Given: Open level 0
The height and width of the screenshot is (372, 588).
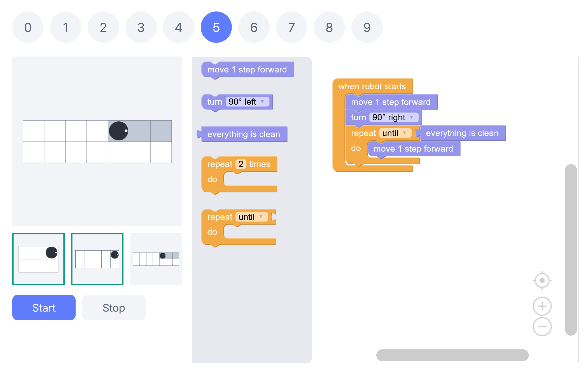Looking at the screenshot, I should 28,27.
